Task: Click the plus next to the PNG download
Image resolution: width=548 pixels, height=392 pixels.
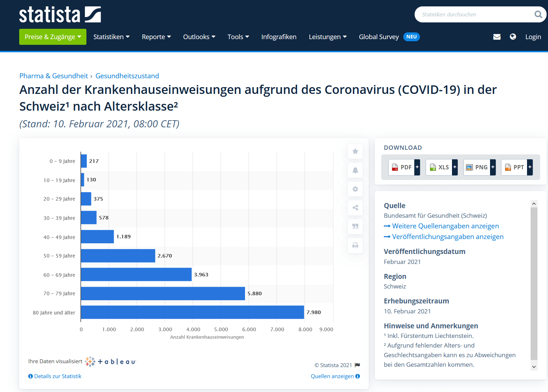Action: pos(493,167)
